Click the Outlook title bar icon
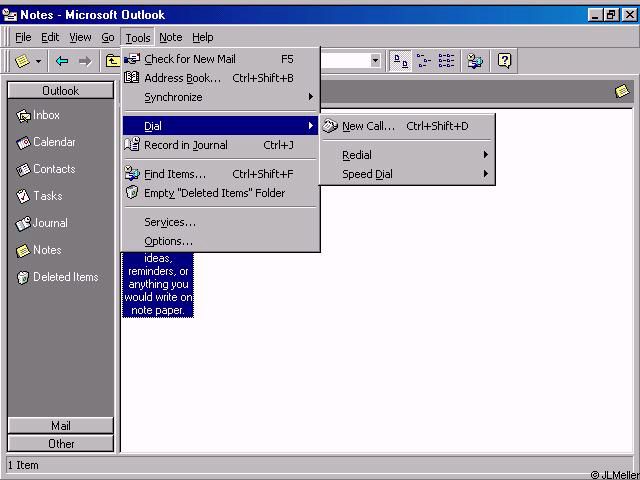Viewport: 640px width, 480px height. [9, 15]
